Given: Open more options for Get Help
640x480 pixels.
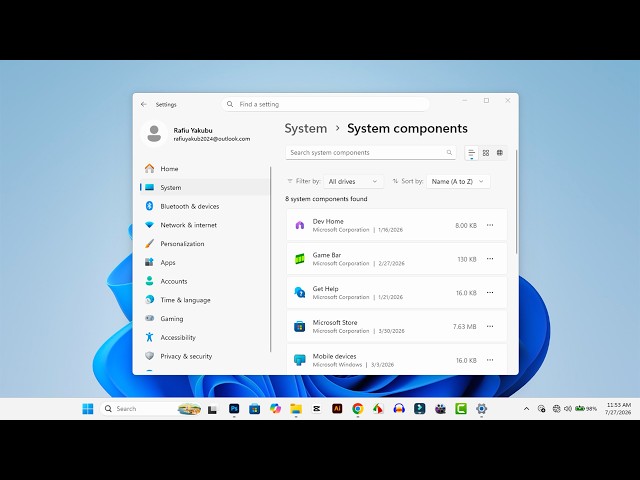Looking at the screenshot, I should pyautogui.click(x=490, y=293).
